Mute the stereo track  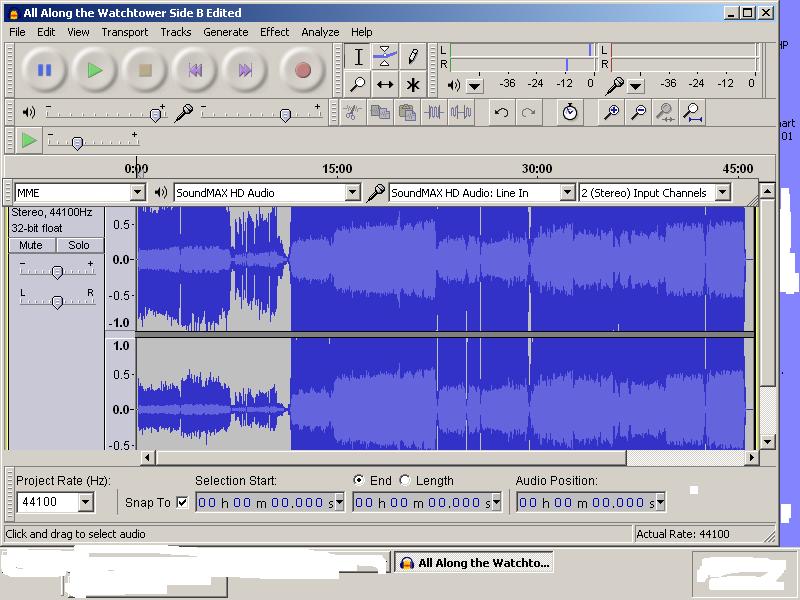(x=30, y=245)
